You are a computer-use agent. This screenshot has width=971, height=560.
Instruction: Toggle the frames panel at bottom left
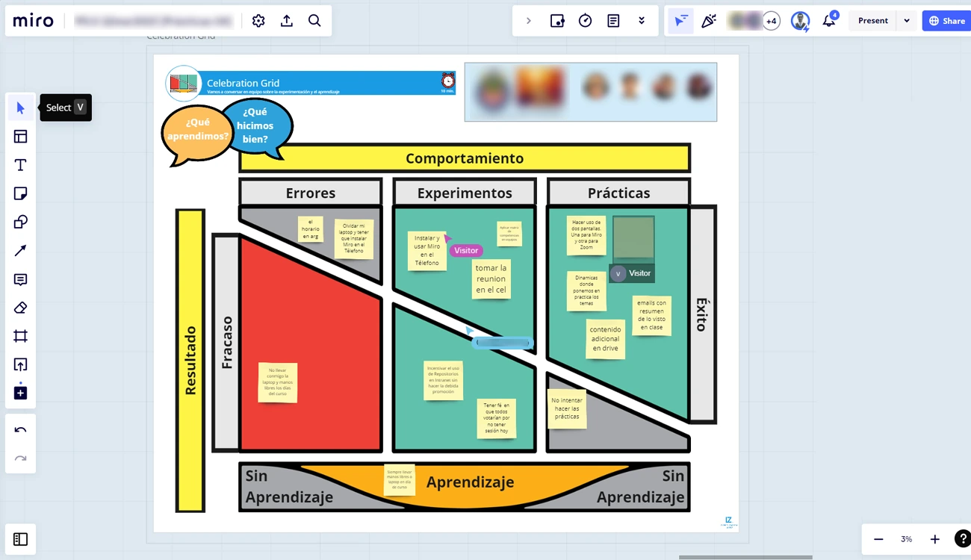point(20,539)
